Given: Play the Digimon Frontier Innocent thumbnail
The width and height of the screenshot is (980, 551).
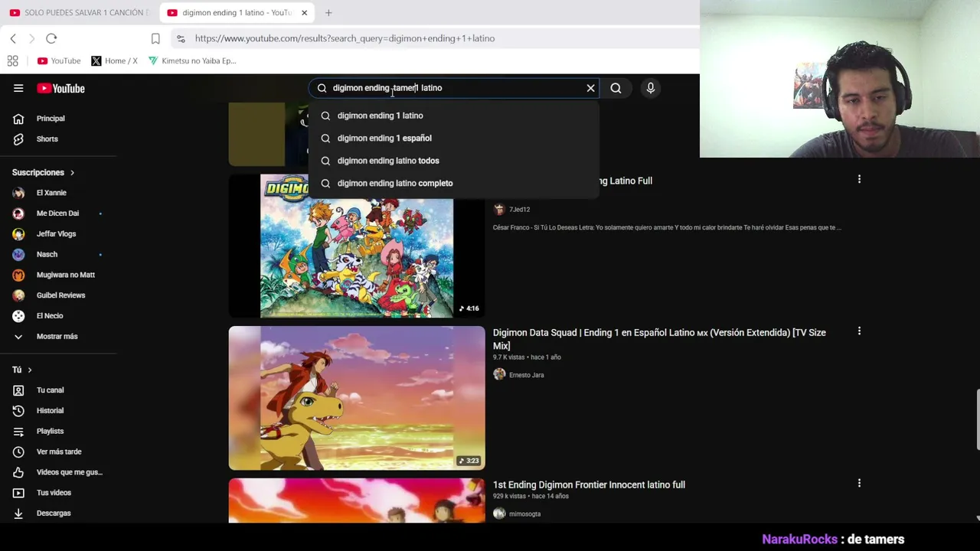Looking at the screenshot, I should (357, 501).
